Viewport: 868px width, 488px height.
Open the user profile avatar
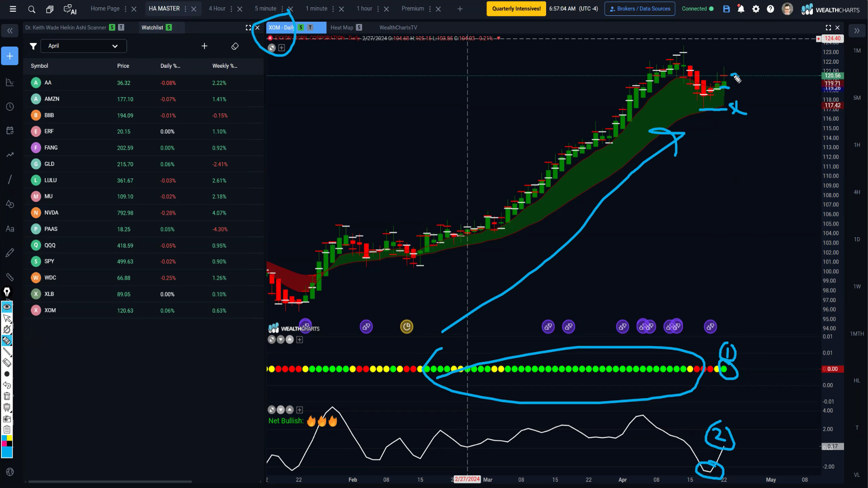coord(787,9)
